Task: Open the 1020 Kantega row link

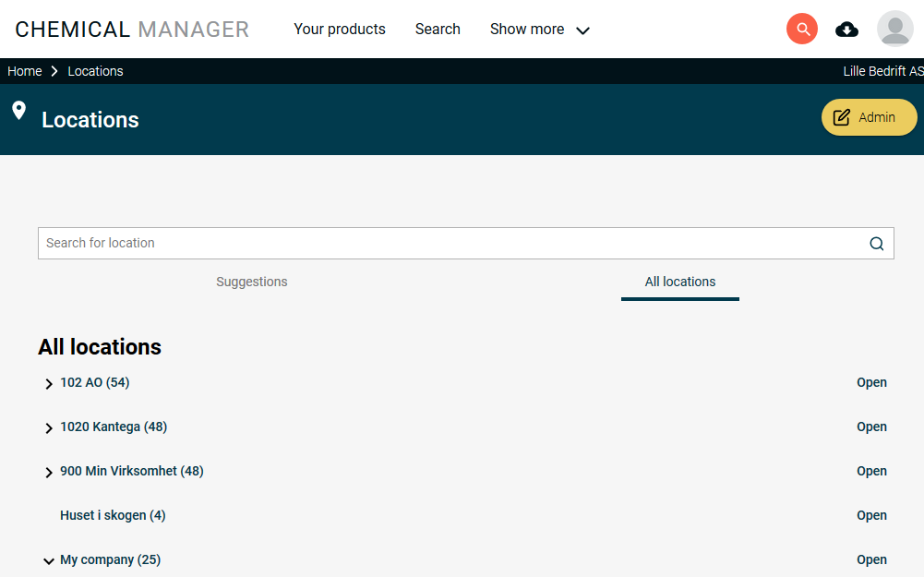Action: [871, 427]
